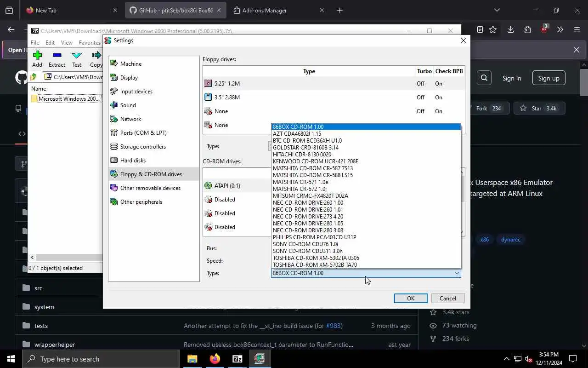Screen dimensions: 588x368
Task: Confirm settings with the OK button
Action: [x=411, y=298]
